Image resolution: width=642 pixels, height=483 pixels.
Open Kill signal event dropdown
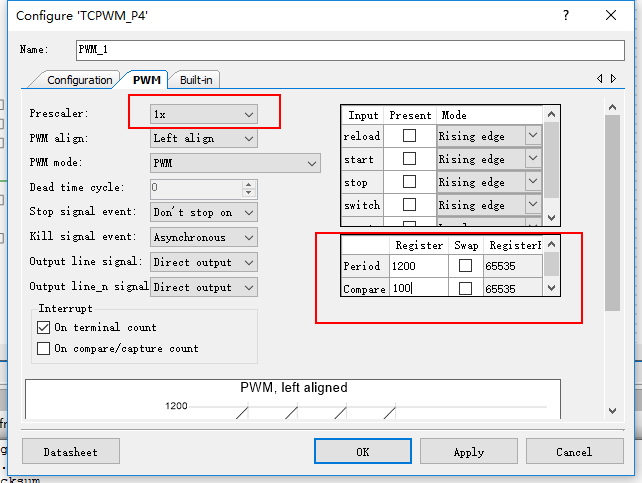(203, 237)
